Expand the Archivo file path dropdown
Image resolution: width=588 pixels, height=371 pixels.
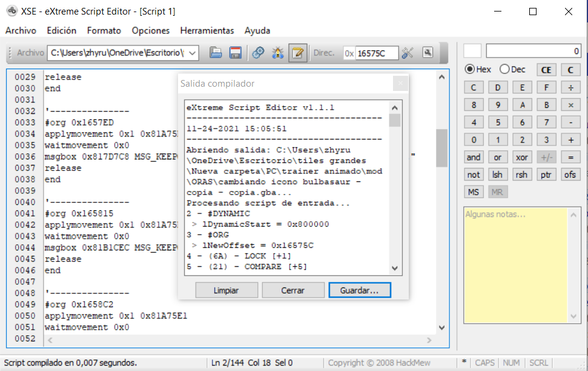tap(193, 53)
